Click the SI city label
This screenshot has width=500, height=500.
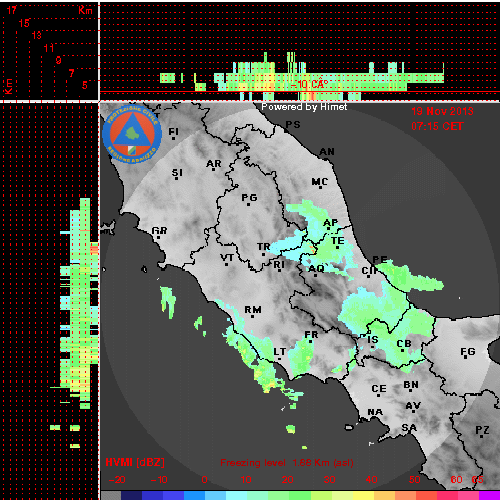tap(177, 173)
